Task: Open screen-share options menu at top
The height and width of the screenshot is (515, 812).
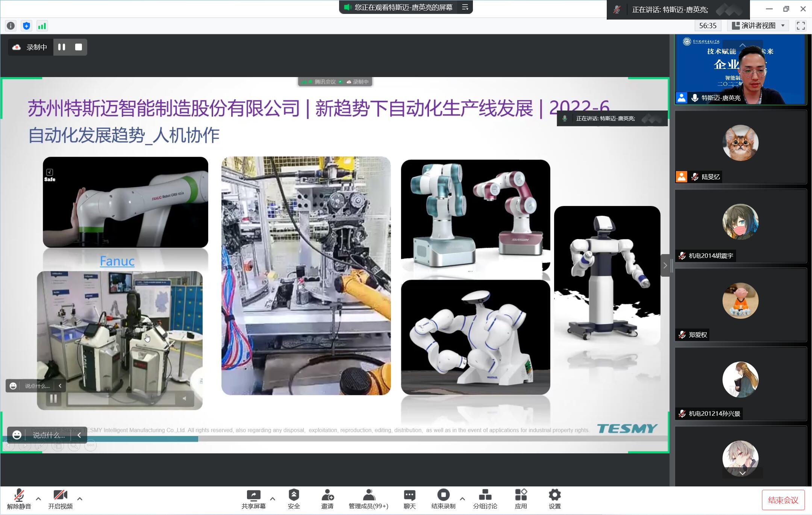Action: click(x=465, y=7)
